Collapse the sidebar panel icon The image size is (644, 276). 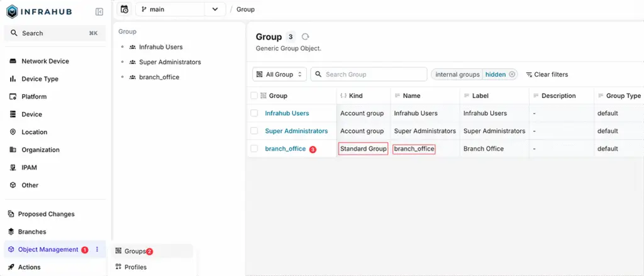[x=99, y=12]
